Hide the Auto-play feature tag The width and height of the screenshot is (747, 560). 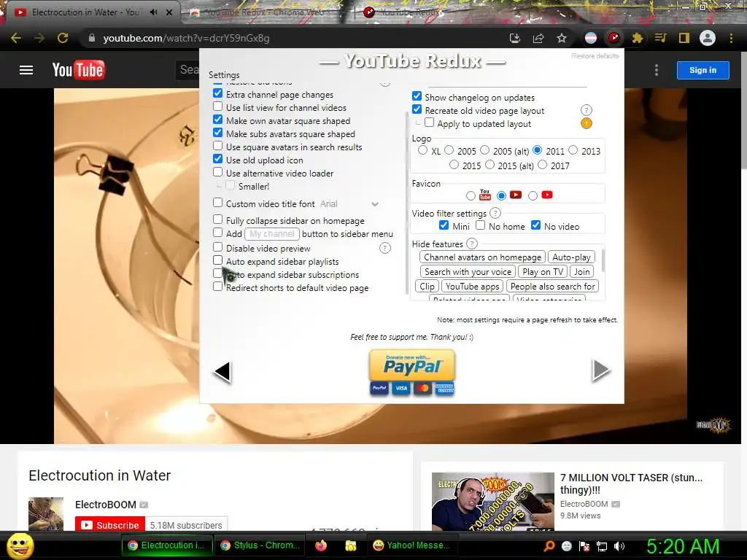click(x=571, y=257)
